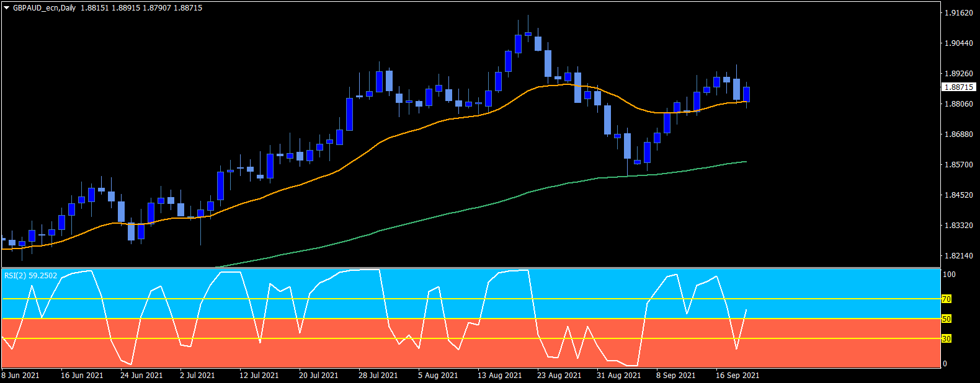Click the 1.86880 price axis label
980x383 pixels.
point(958,134)
